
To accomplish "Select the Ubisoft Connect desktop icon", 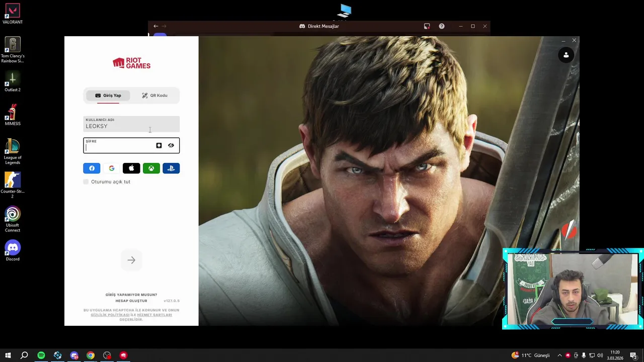I will coord(13,219).
